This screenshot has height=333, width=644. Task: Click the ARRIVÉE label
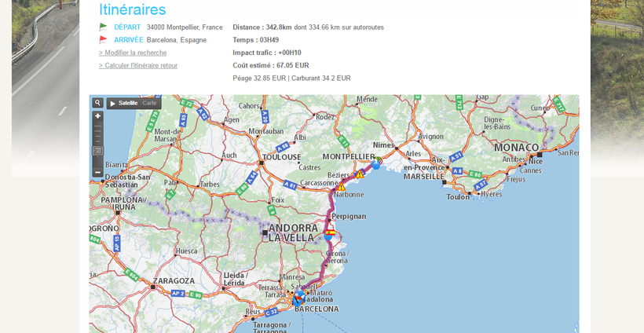pos(129,39)
